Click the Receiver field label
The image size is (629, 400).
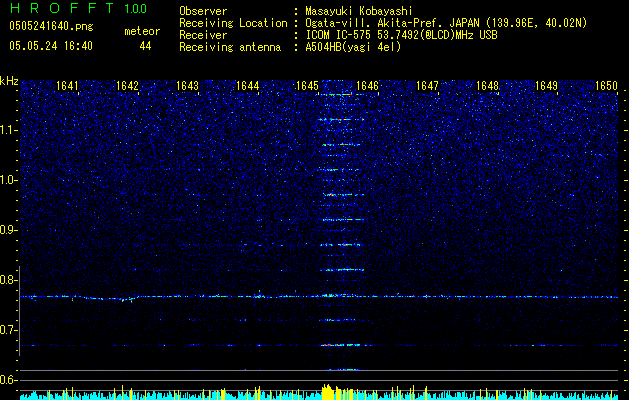click(203, 35)
